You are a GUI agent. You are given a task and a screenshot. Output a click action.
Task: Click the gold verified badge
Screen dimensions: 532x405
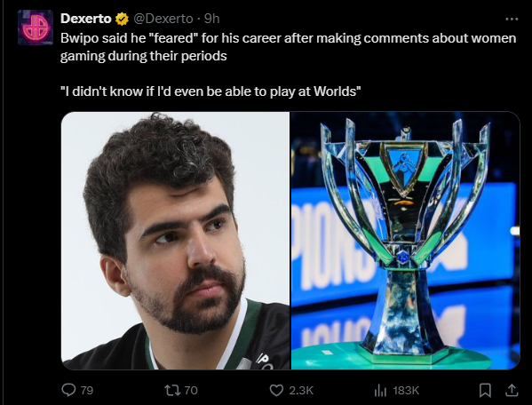(123, 19)
